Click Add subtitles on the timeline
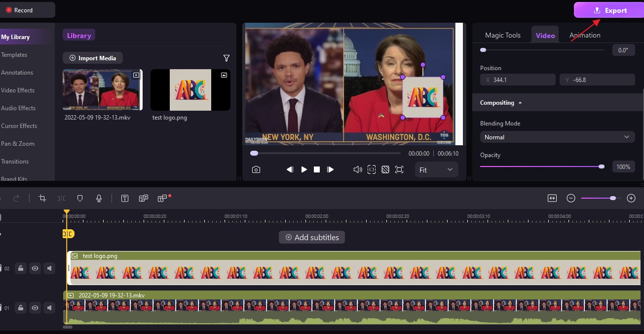Image resolution: width=644 pixels, height=334 pixels. point(312,237)
